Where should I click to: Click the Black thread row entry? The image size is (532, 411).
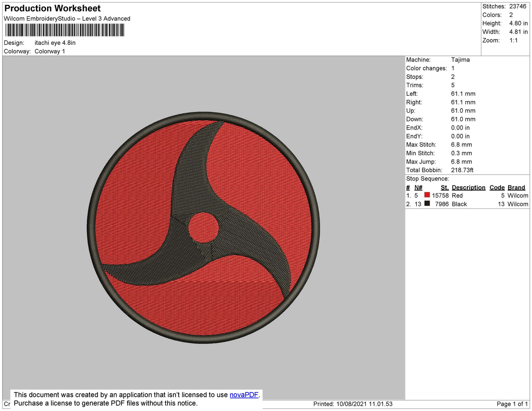coord(459,204)
